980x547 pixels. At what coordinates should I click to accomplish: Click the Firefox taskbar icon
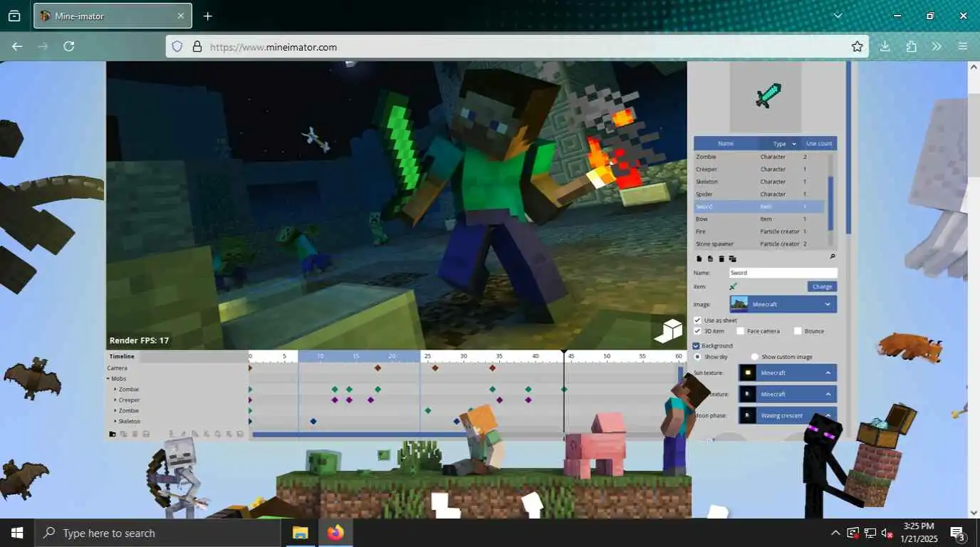tap(335, 533)
